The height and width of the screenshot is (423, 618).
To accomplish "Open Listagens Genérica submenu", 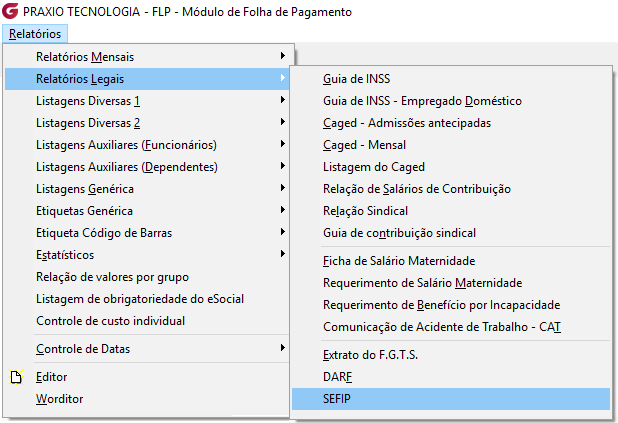I will [x=147, y=189].
